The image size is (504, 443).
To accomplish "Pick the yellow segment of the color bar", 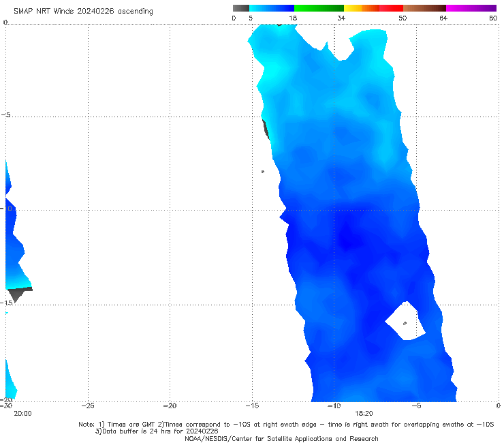I will (353, 8).
